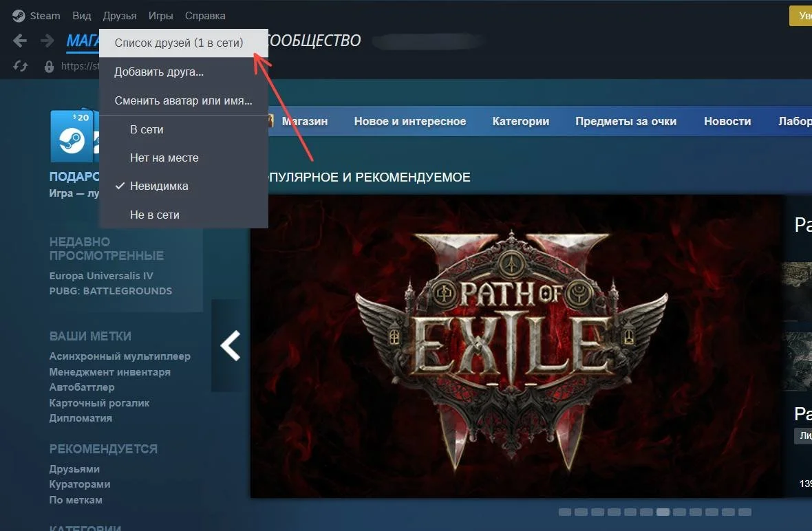Reload the page with refresh icon

pyautogui.click(x=20, y=66)
